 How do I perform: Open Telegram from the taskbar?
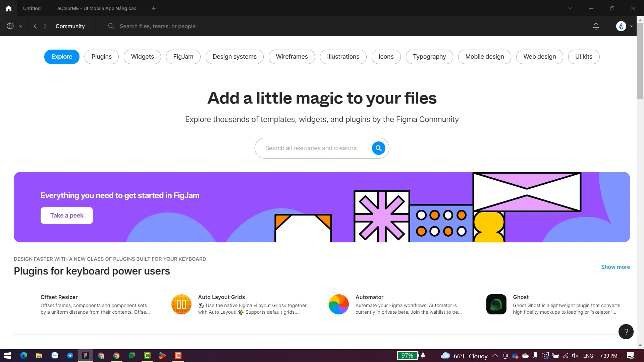(x=70, y=356)
